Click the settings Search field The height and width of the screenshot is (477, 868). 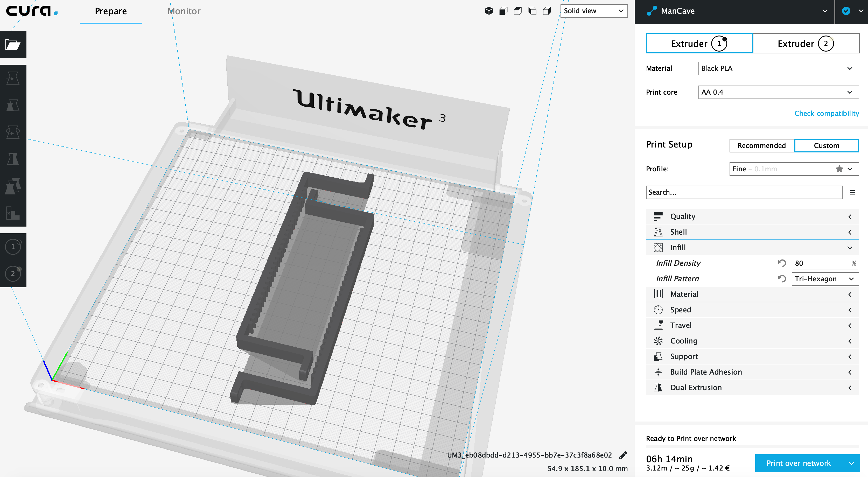(744, 192)
